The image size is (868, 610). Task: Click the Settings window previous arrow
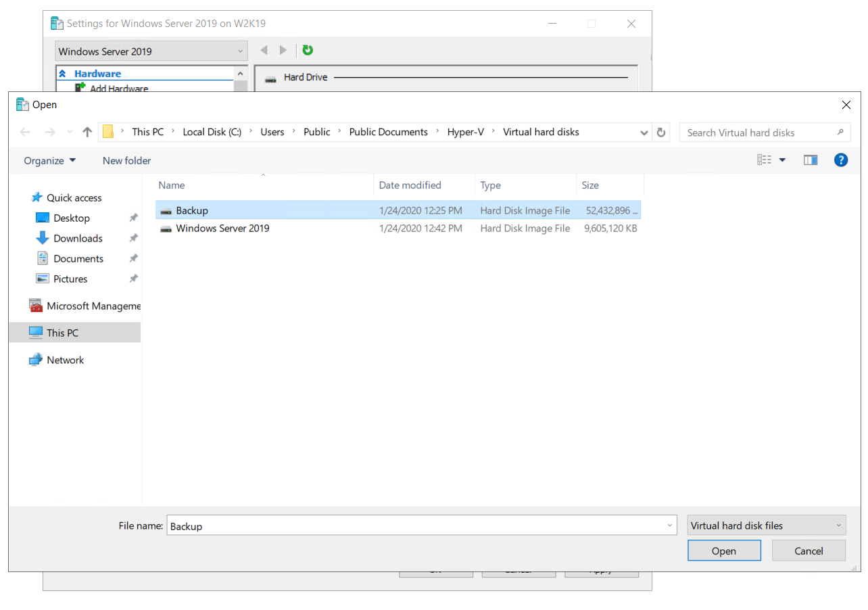tap(264, 50)
